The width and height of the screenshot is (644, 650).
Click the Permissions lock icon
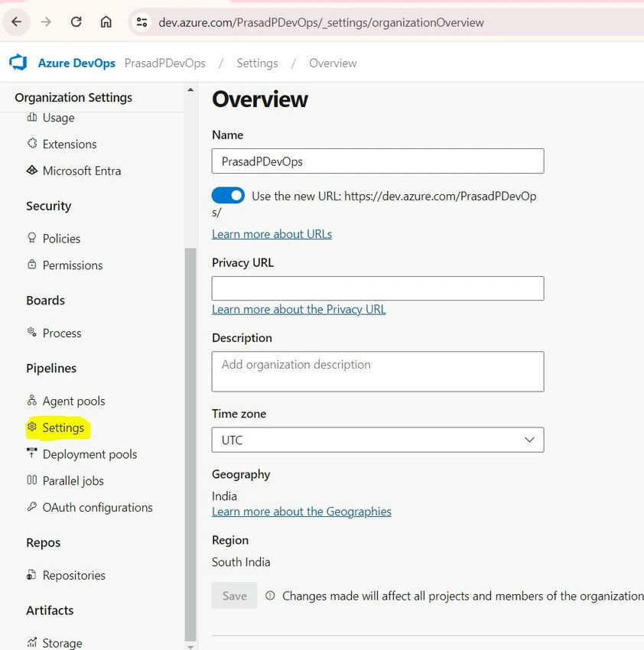coord(32,265)
